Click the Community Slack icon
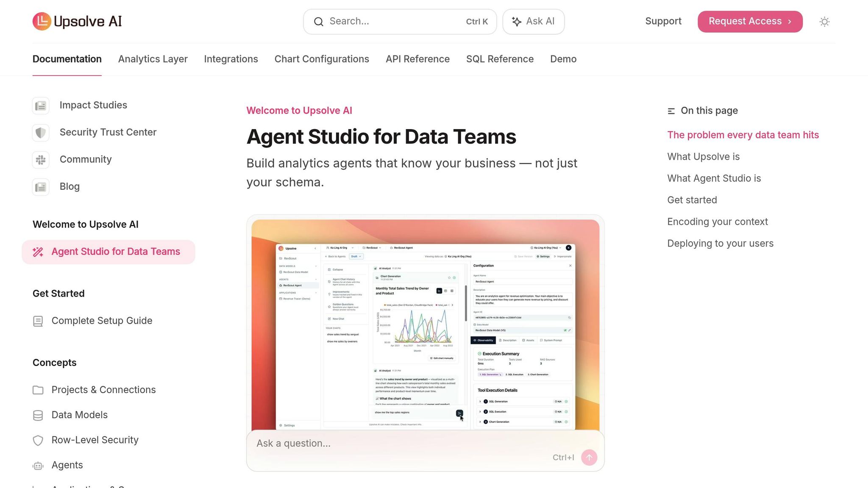The width and height of the screenshot is (868, 488). pos(41,160)
